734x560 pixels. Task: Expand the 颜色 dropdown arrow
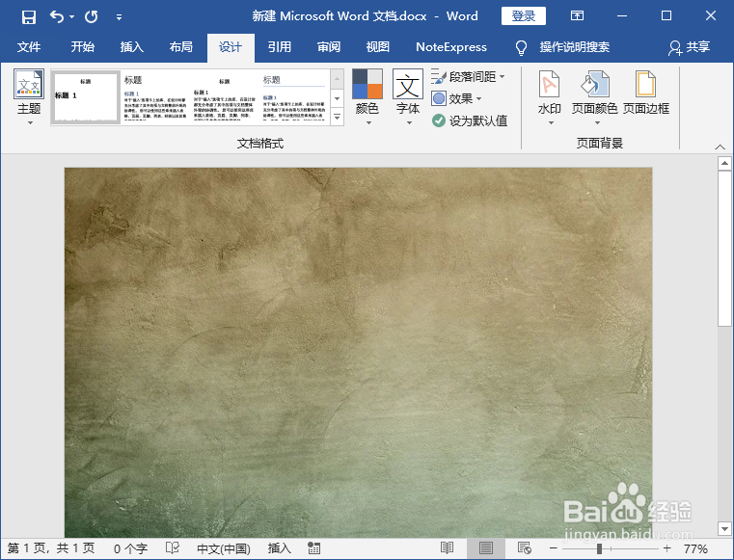[x=368, y=123]
